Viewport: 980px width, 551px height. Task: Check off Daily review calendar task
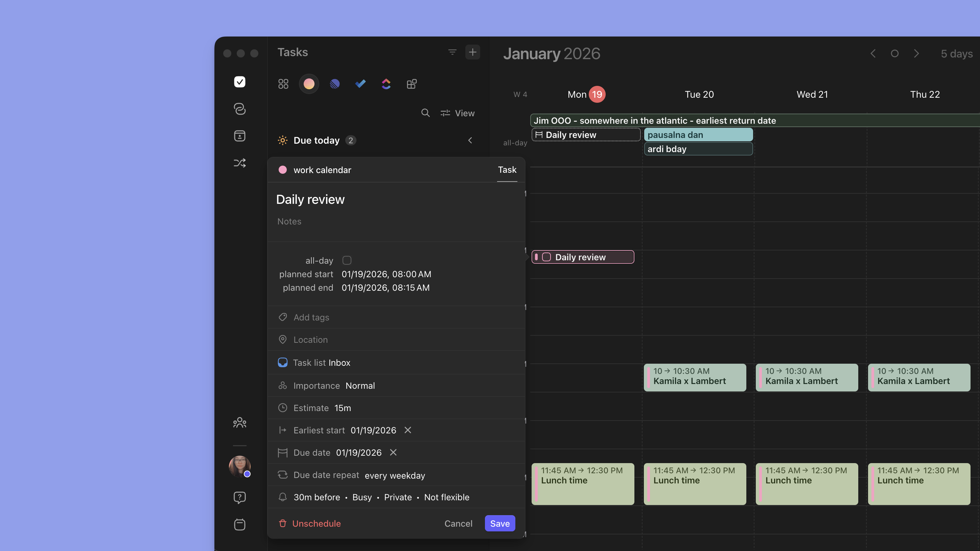pyautogui.click(x=546, y=257)
